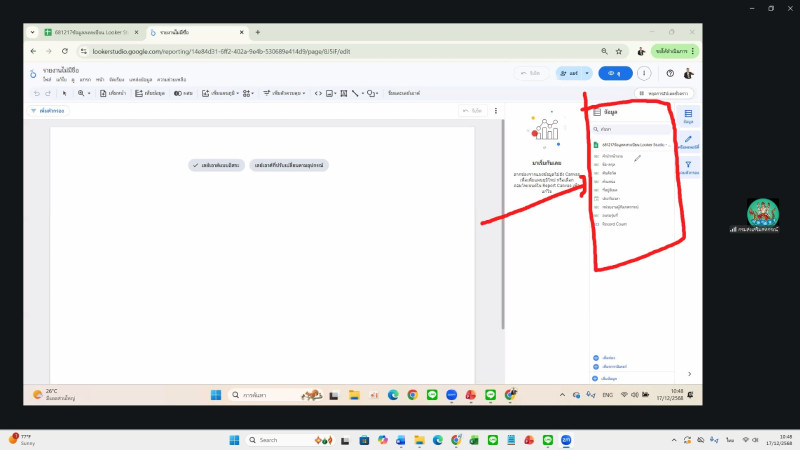Select the arrow selection mode tool

click(x=65, y=93)
